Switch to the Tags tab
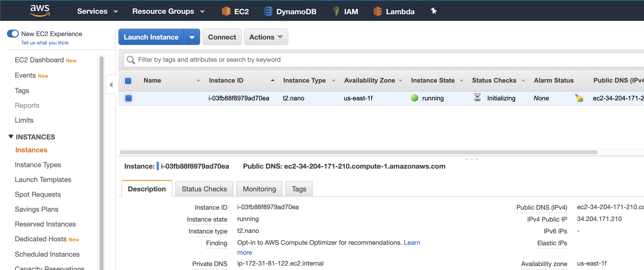The width and height of the screenshot is (644, 270). coord(299,189)
